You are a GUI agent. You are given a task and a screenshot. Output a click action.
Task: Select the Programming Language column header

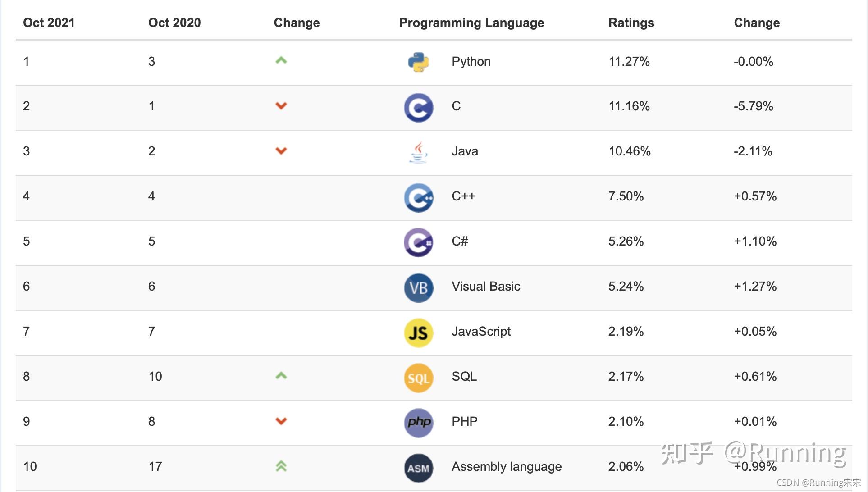coord(471,23)
